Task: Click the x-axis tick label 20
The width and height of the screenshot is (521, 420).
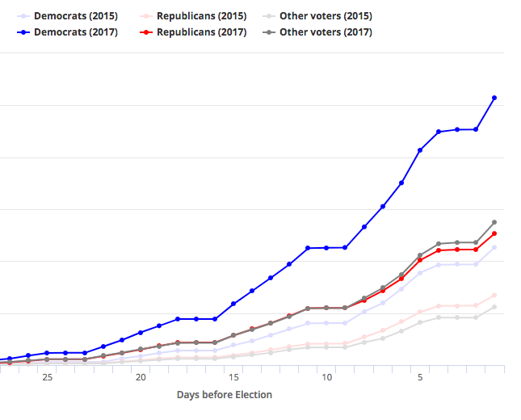Action: click(x=141, y=378)
